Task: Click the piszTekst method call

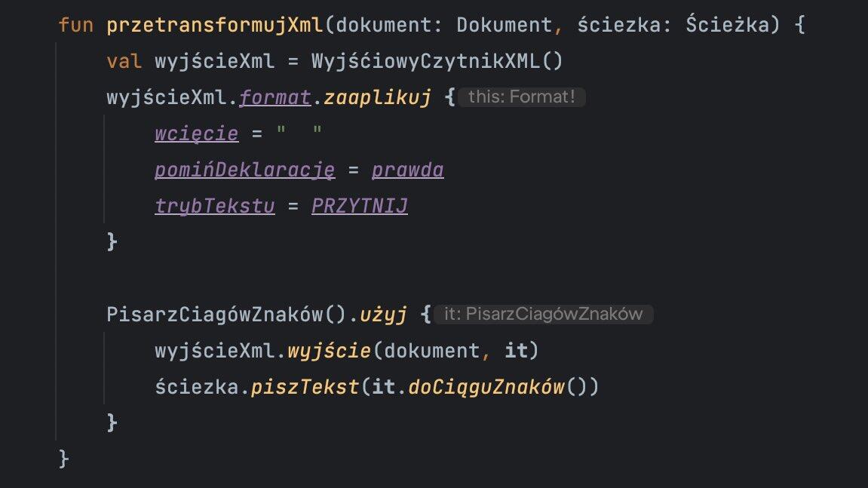Action: tap(305, 387)
